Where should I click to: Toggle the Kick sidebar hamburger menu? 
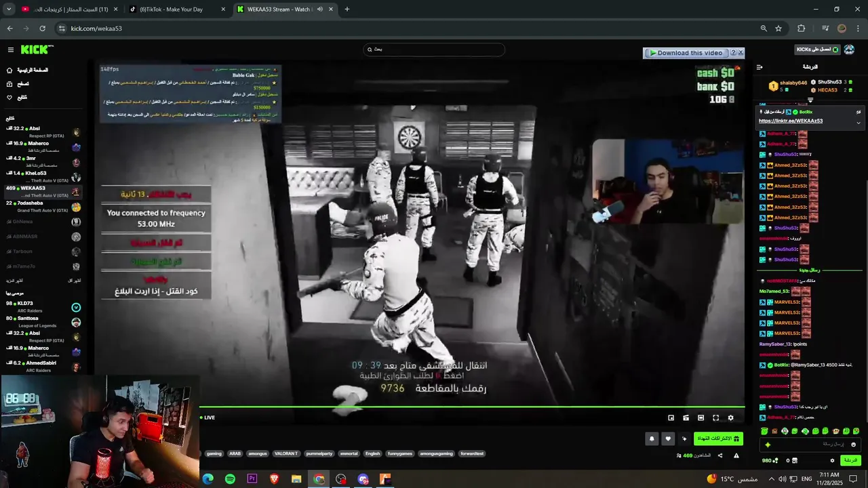[11, 49]
